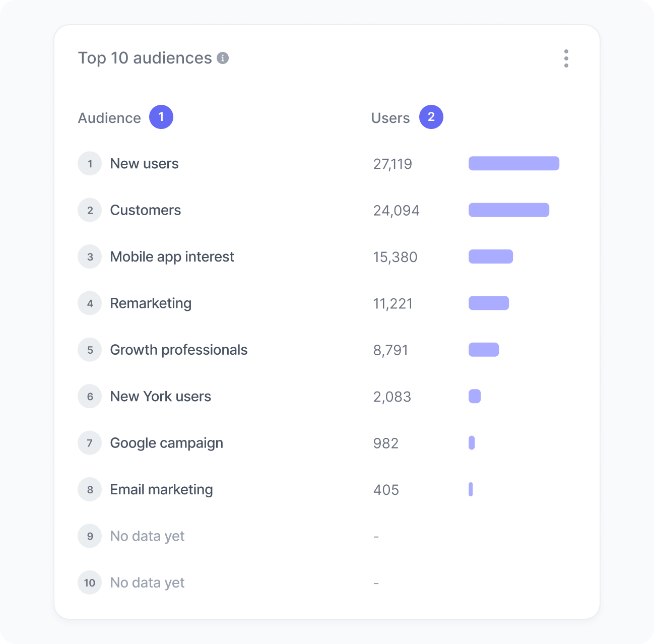654x644 pixels.
Task: Click the rank 8 circle icon
Action: (90, 490)
